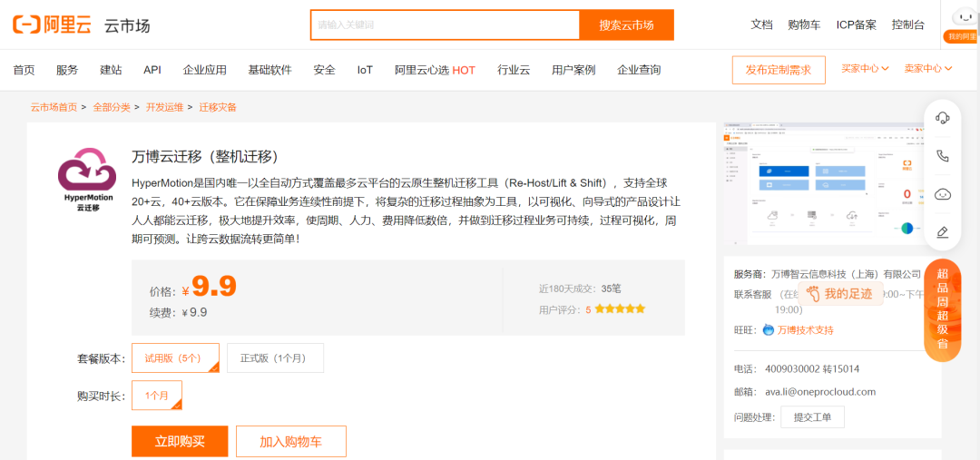Click the phone call icon in sidebar
Image resolution: width=980 pixels, height=460 pixels.
tap(943, 156)
